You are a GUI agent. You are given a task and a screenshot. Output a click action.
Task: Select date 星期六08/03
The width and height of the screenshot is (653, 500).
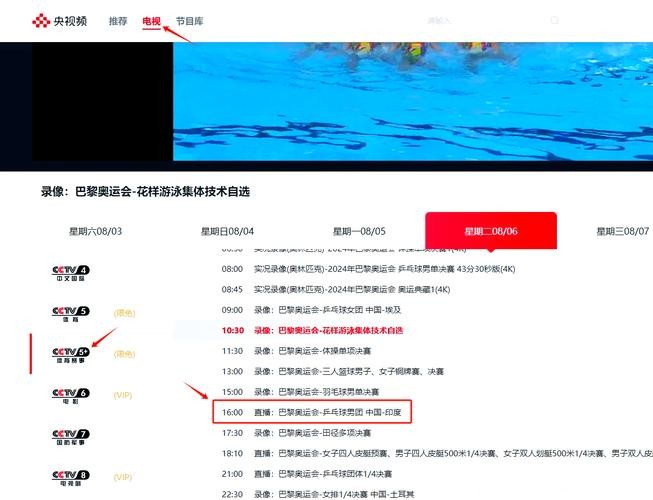[95, 231]
